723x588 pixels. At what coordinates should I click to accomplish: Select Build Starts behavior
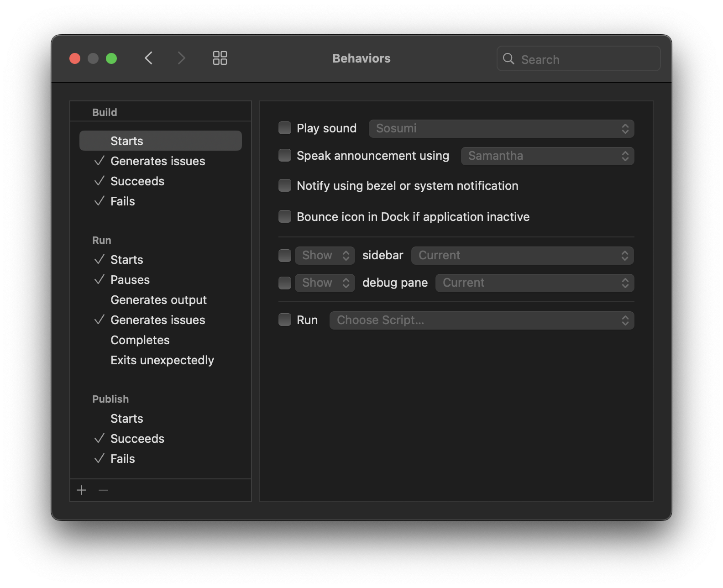[x=161, y=141]
